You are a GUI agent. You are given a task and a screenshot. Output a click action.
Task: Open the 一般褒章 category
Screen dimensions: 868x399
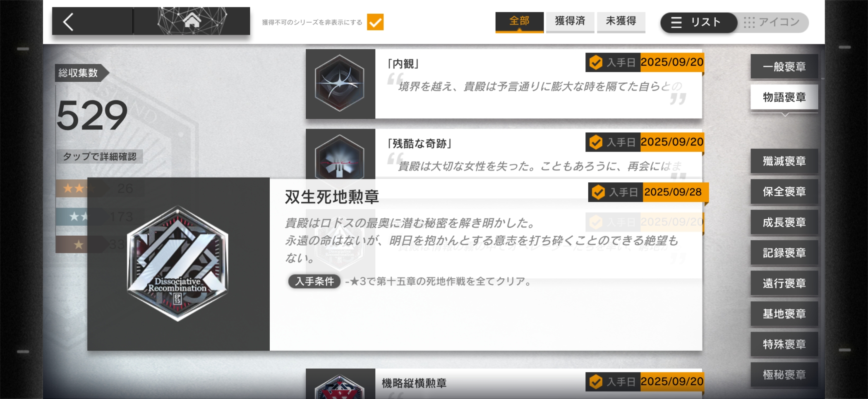(784, 67)
